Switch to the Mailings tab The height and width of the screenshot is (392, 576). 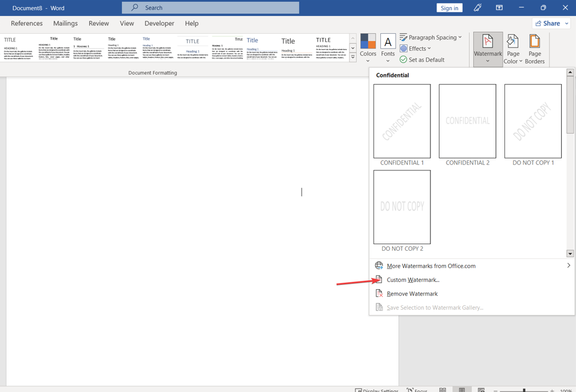click(x=66, y=23)
